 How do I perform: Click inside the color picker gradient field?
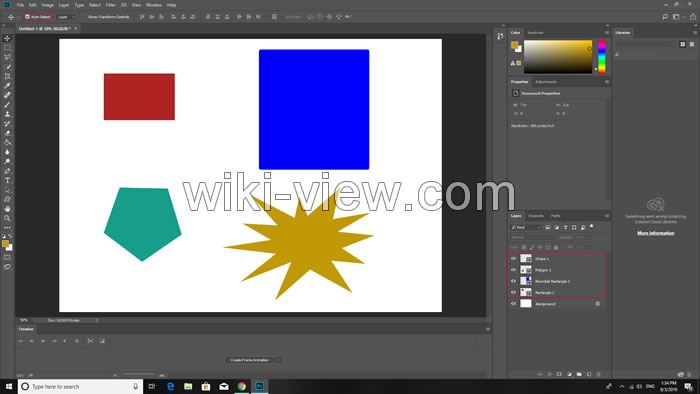click(558, 57)
